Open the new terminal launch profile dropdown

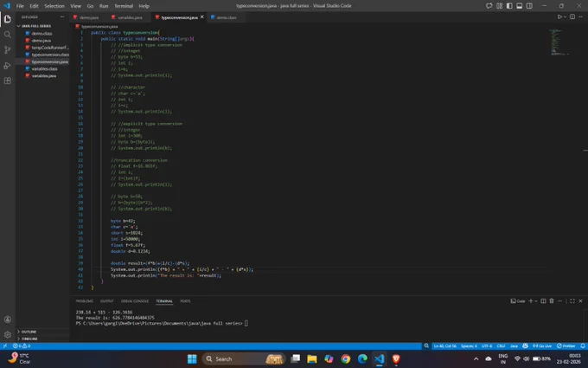[535, 301]
